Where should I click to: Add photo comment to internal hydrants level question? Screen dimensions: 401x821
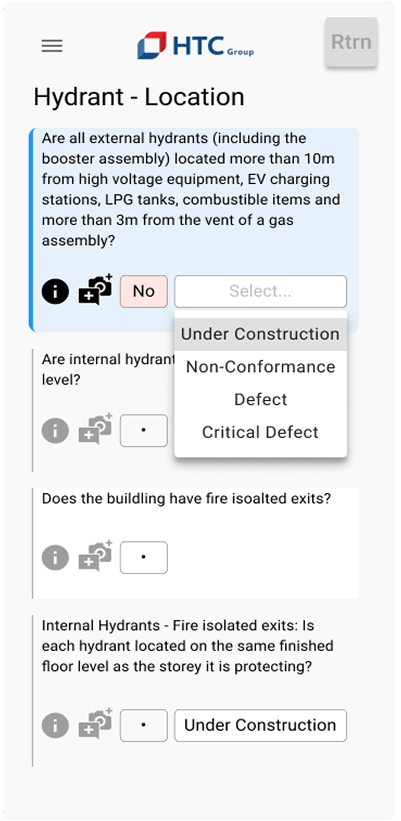click(96, 429)
